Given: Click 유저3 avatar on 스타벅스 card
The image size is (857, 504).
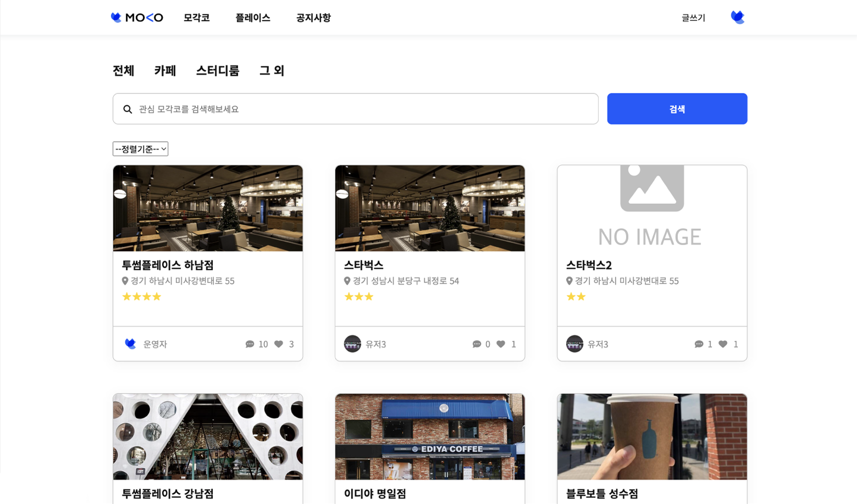Looking at the screenshot, I should coord(352,344).
